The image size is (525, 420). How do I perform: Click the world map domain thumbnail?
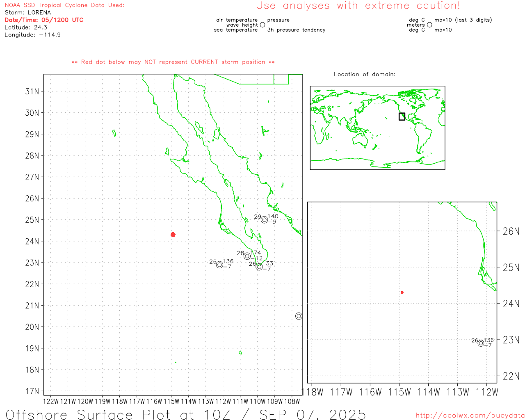click(x=377, y=128)
